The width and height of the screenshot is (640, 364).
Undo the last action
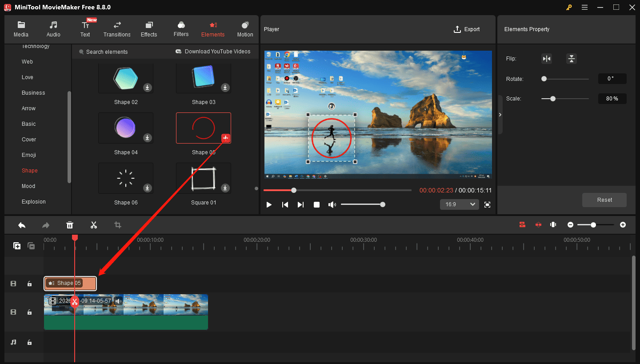pos(22,225)
